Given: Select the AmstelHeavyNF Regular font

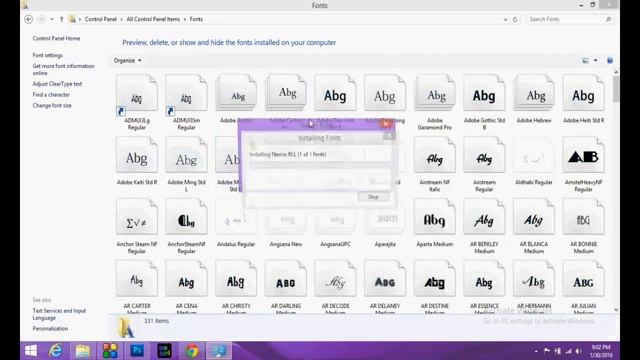Looking at the screenshot, I should coord(584,155).
